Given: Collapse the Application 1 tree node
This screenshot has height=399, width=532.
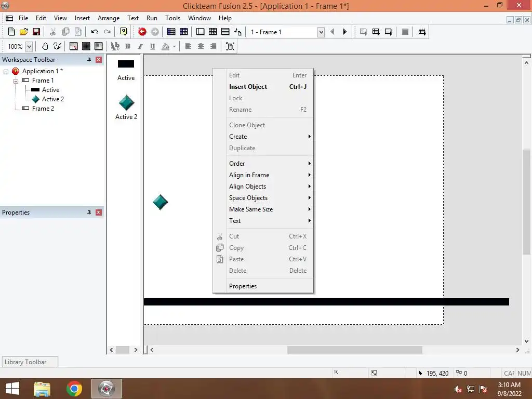Looking at the screenshot, I should pyautogui.click(x=6, y=72).
